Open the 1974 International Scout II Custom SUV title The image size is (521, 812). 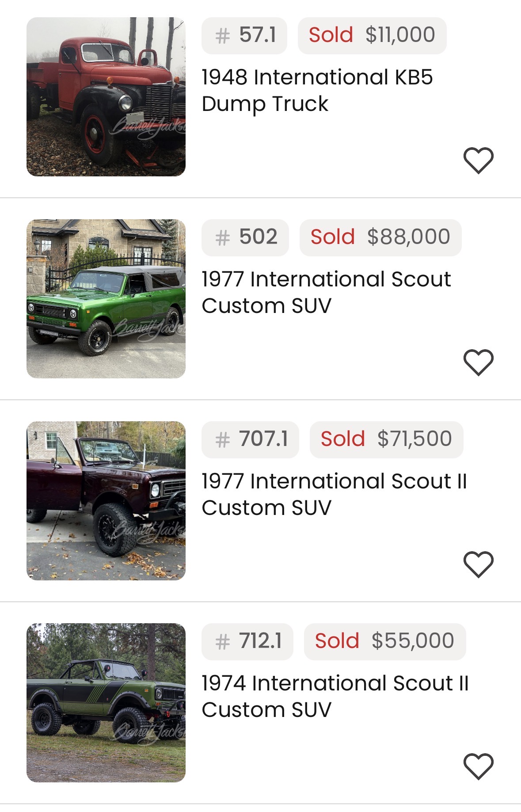335,697
